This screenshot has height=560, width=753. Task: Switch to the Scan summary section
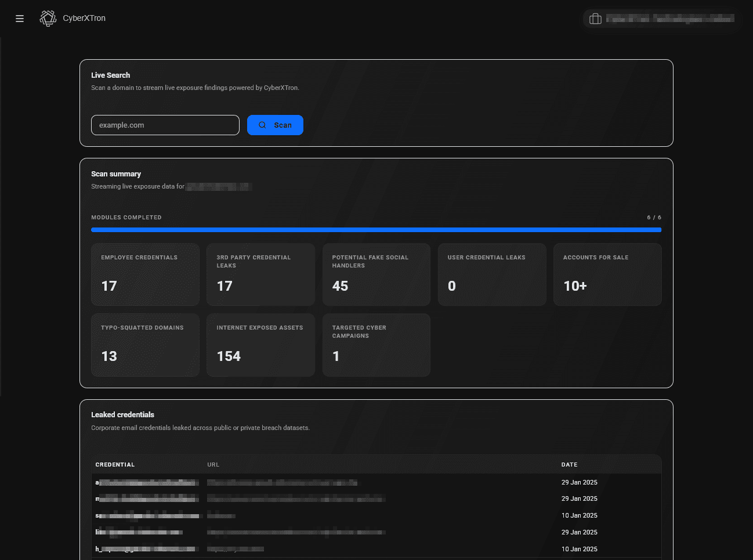click(116, 174)
